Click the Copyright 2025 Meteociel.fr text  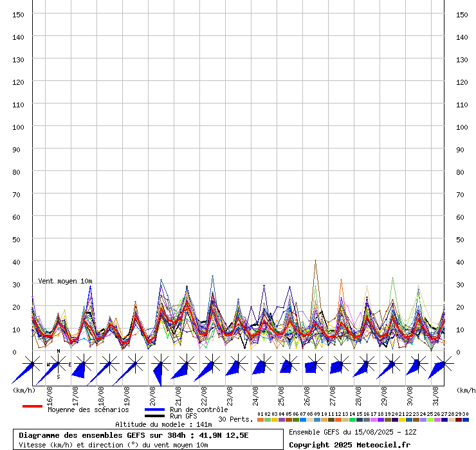click(349, 445)
